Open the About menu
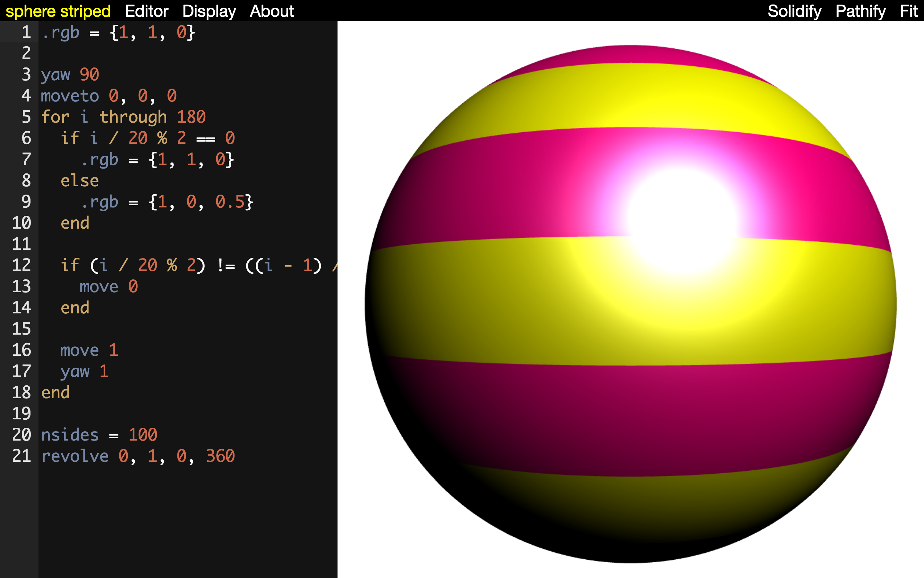Viewport: 924px width, 578px height. [271, 11]
